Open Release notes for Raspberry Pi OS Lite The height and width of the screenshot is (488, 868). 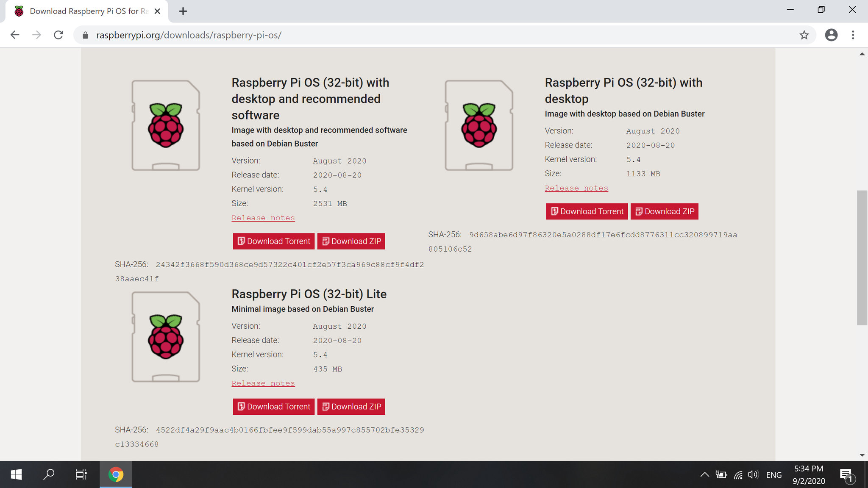point(263,383)
